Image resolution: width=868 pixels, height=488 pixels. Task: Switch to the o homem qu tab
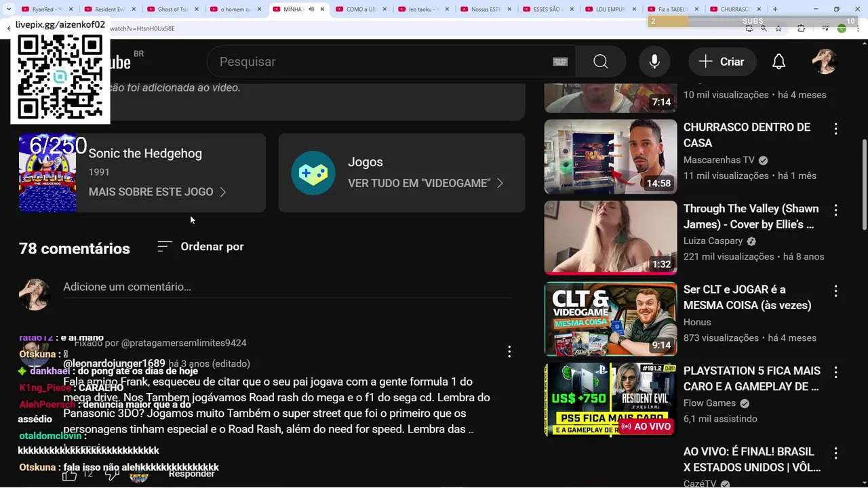click(234, 9)
